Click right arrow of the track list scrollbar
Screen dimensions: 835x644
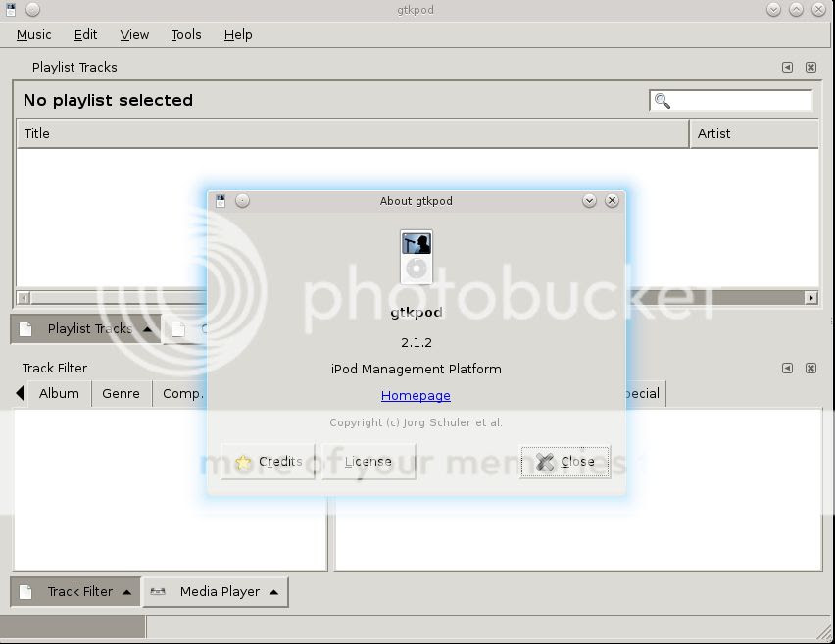(x=811, y=298)
